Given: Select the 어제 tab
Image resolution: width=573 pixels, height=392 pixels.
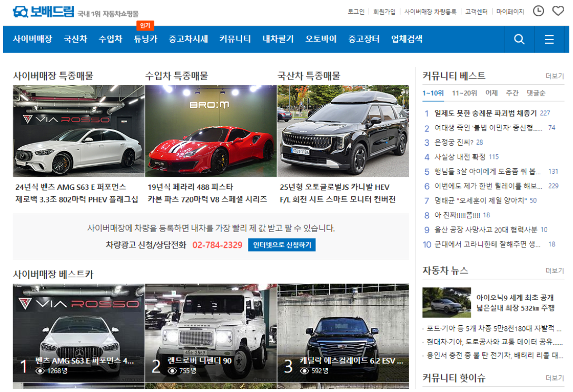Looking at the screenshot, I should click(491, 93).
